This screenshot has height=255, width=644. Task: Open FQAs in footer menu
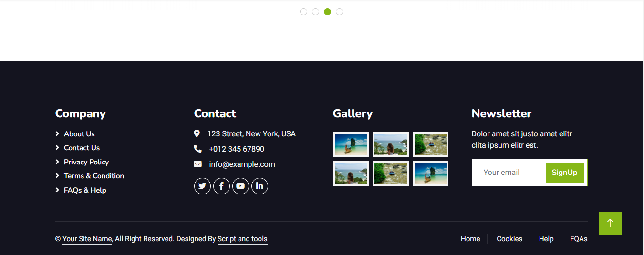(579, 239)
